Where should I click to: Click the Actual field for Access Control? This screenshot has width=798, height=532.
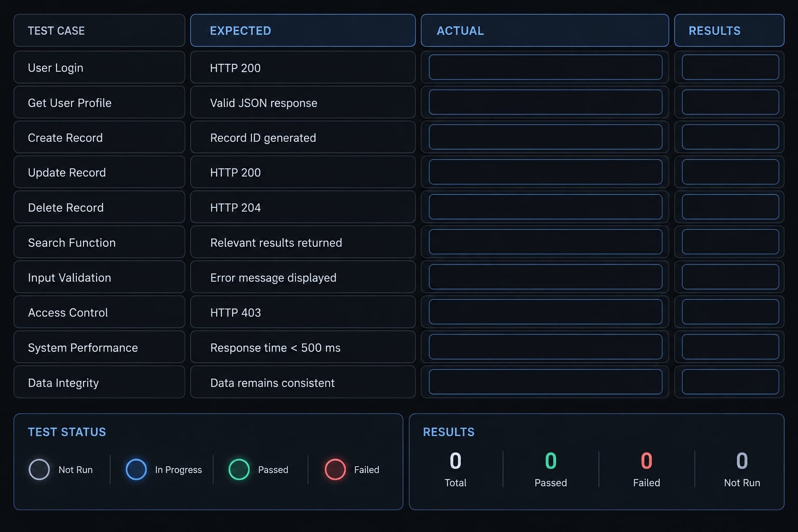click(546, 311)
